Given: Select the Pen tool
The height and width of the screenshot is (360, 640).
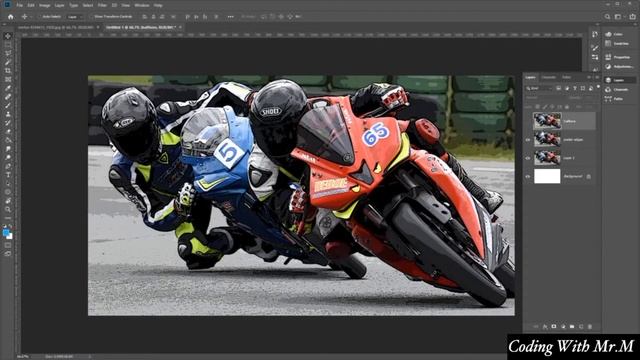Looking at the screenshot, I should [x=8, y=166].
